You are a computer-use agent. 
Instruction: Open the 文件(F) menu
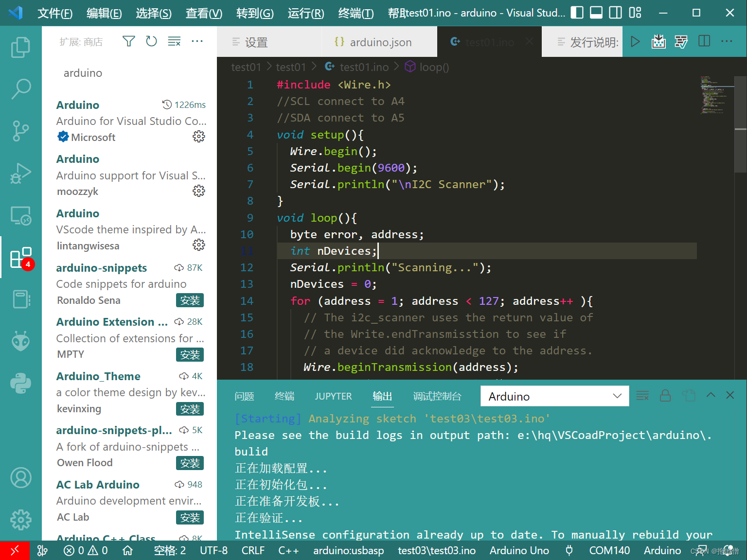(55, 13)
